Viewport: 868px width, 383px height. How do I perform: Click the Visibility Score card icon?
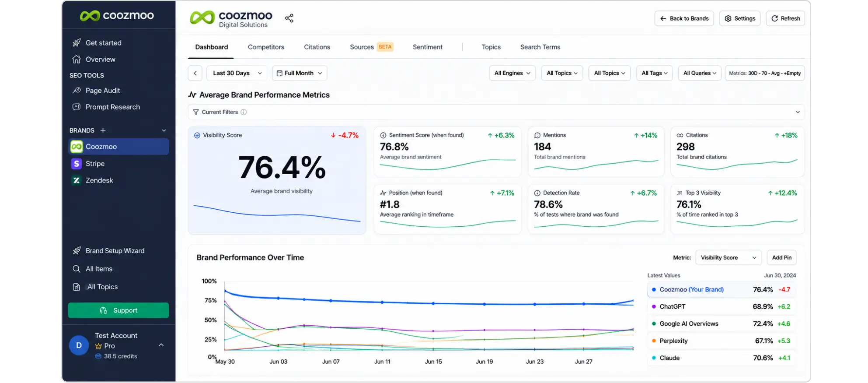197,135
